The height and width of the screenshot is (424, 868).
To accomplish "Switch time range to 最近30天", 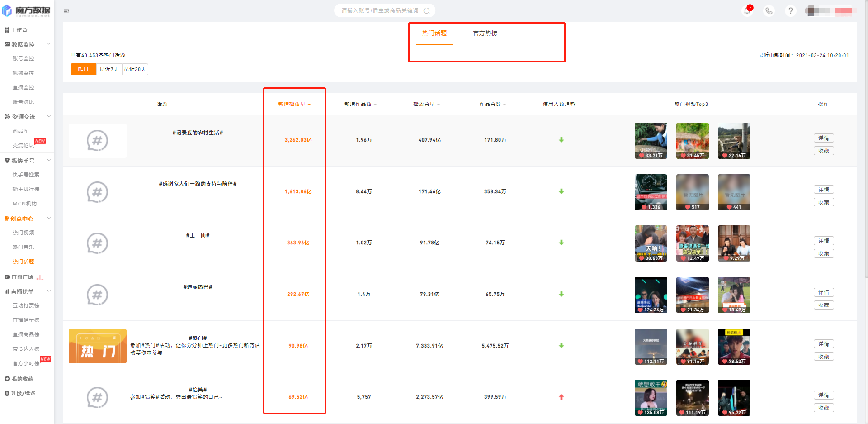I will 135,69.
